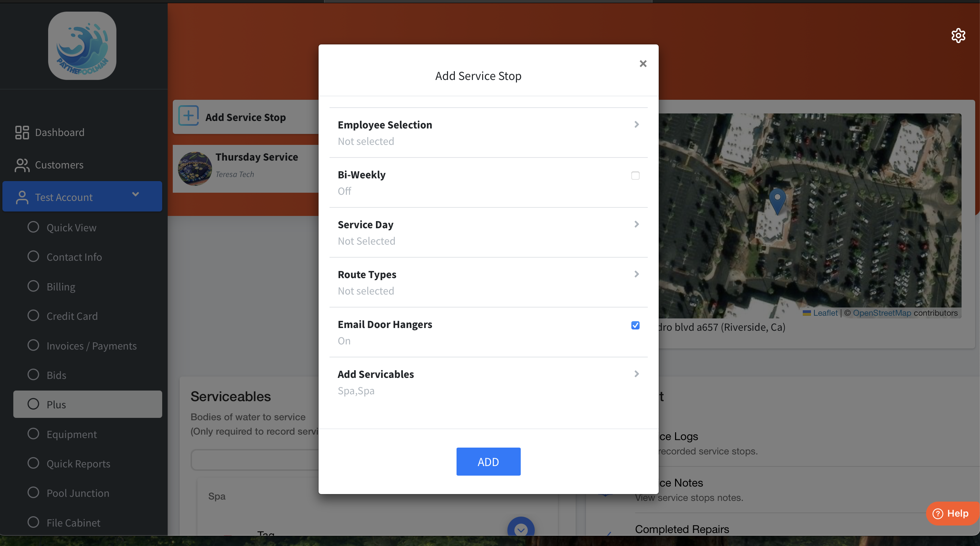
Task: Uncheck the Email Door Hangers checkbox
Action: pos(635,325)
